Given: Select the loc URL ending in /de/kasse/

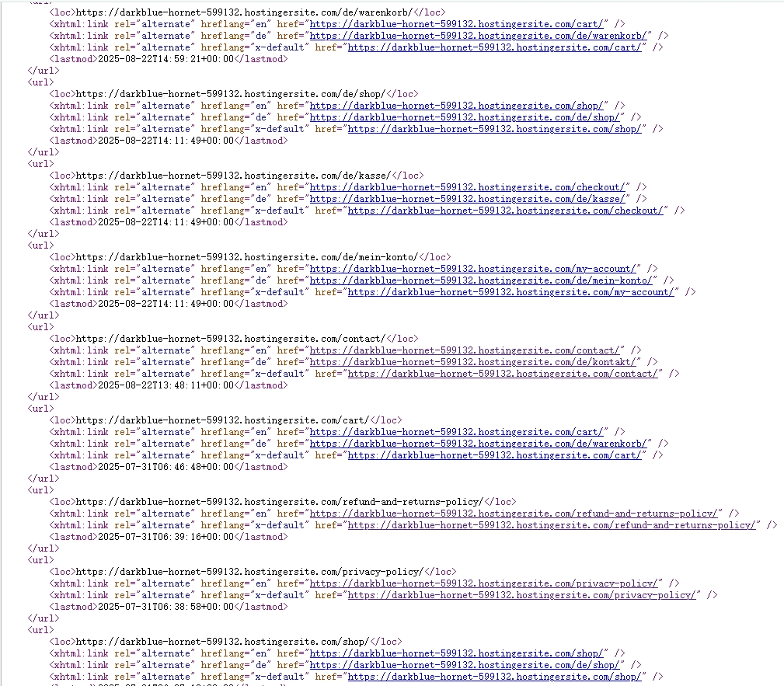Looking at the screenshot, I should click(233, 176).
